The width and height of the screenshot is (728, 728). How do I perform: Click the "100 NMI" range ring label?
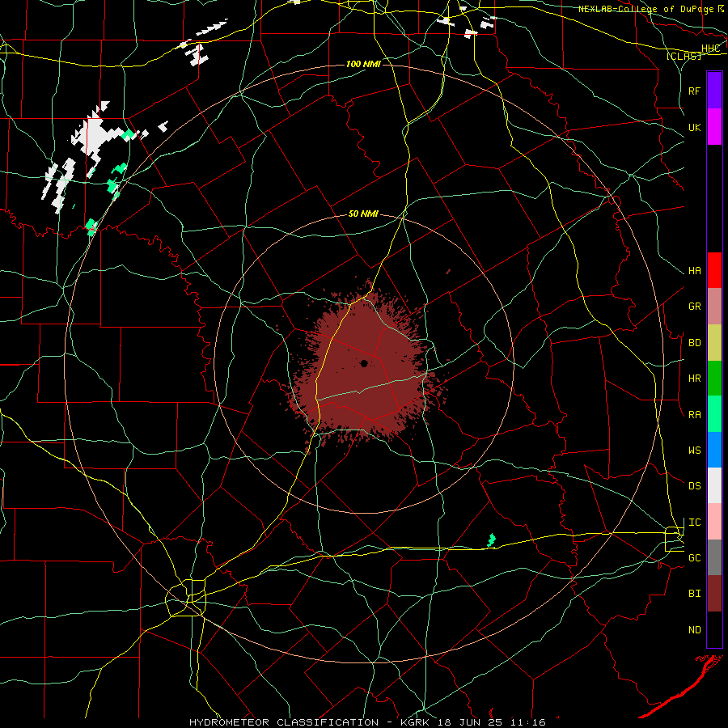click(363, 64)
